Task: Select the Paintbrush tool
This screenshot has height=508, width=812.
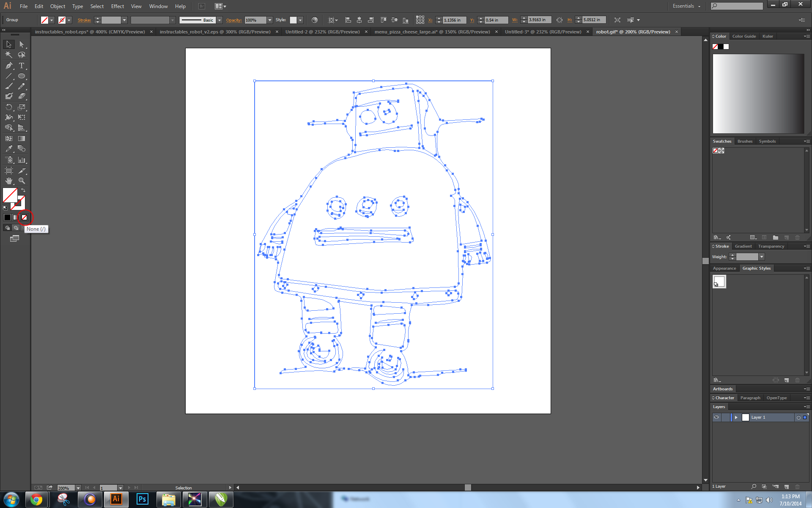Action: [9, 86]
